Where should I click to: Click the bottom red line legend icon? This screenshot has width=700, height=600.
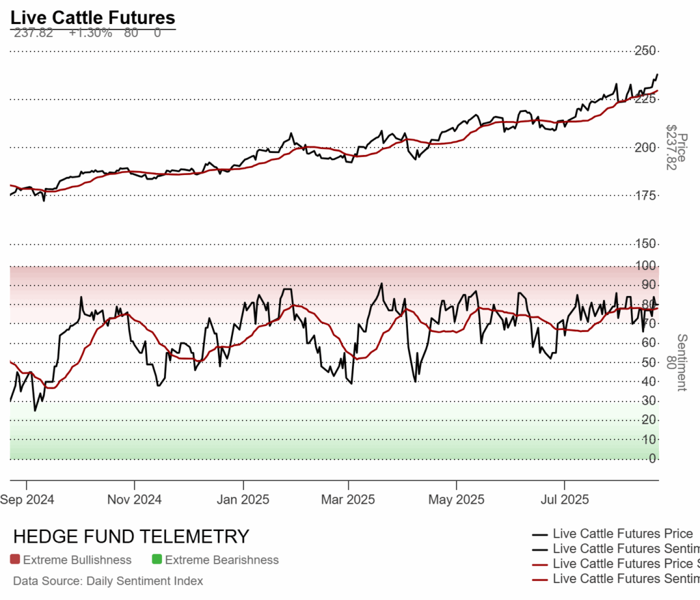(x=540, y=579)
